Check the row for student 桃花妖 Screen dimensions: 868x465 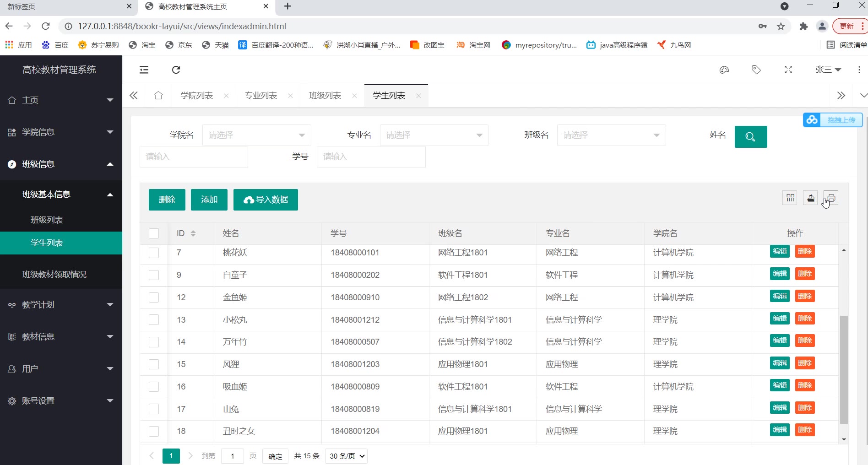154,253
